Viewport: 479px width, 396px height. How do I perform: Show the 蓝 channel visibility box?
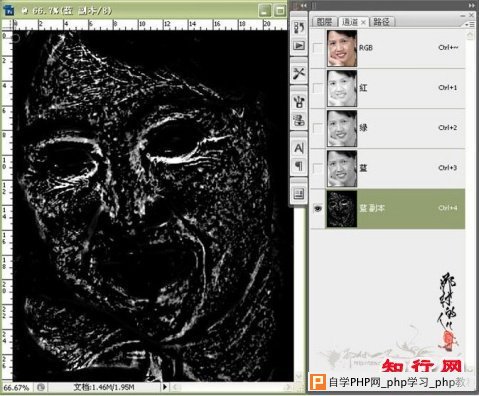pyautogui.click(x=318, y=168)
